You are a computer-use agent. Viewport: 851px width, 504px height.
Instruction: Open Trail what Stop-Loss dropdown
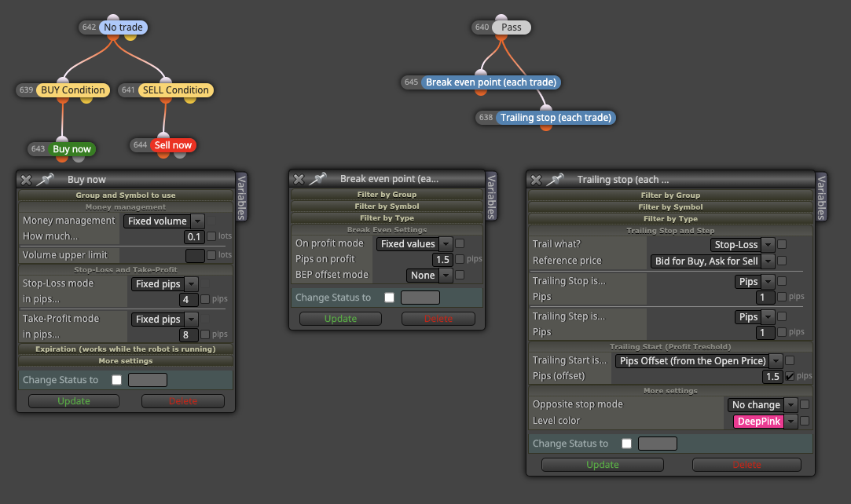[743, 245]
